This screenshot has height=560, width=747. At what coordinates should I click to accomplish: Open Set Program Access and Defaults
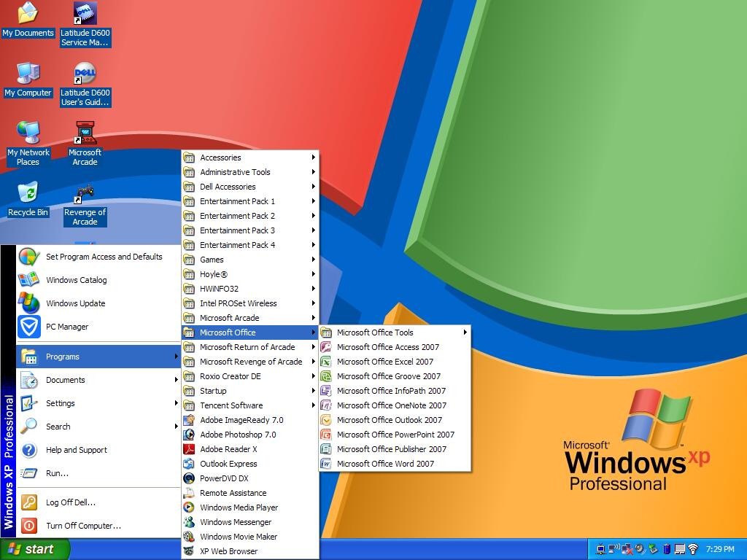point(98,257)
